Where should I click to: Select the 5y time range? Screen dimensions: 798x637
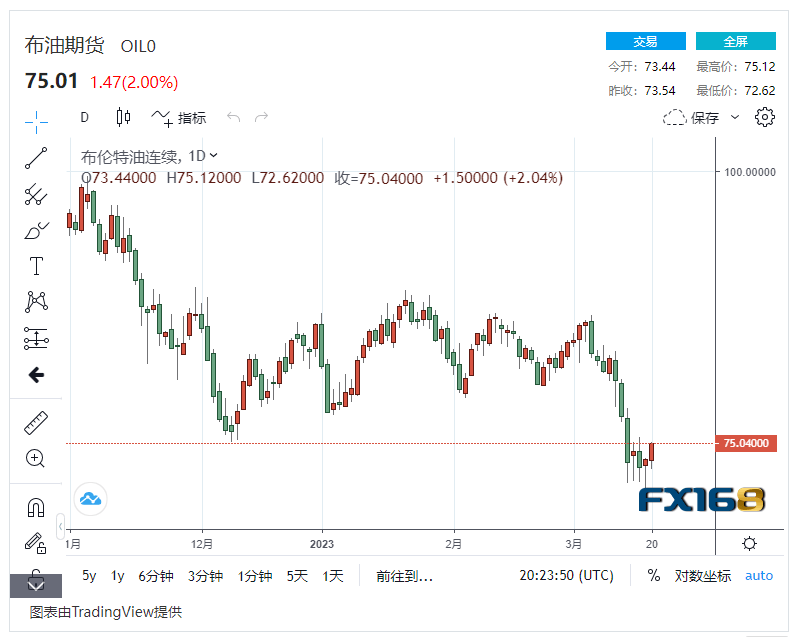(x=89, y=576)
